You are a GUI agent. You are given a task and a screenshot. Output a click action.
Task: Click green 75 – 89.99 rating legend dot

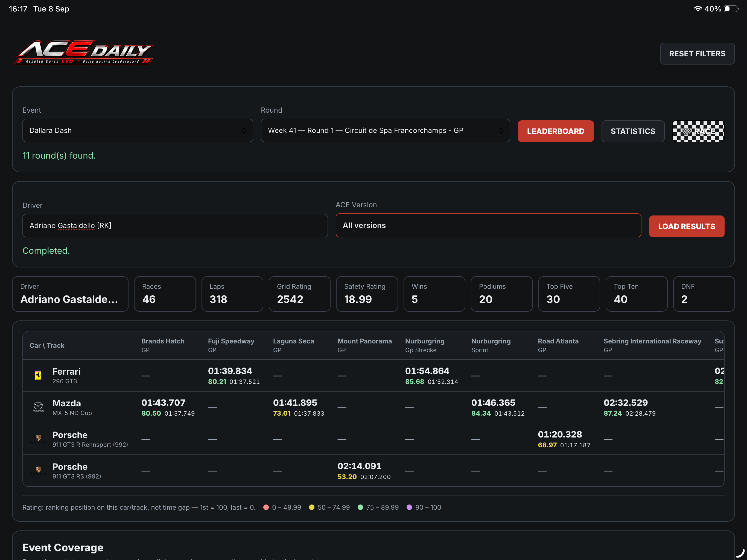(360, 507)
